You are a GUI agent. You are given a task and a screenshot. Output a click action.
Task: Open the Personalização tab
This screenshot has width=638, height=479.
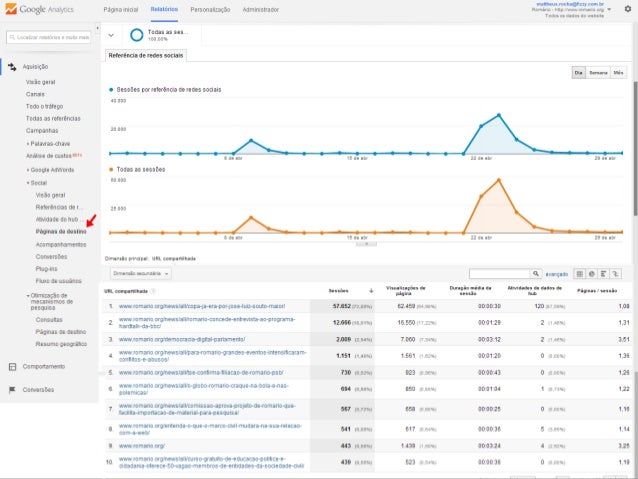(210, 9)
